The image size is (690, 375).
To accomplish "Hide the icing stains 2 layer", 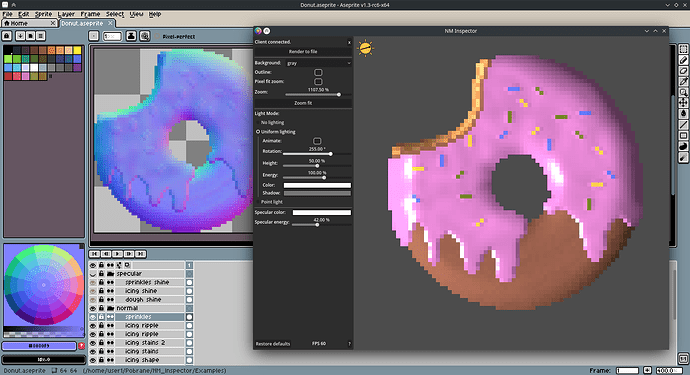I will coord(93,343).
